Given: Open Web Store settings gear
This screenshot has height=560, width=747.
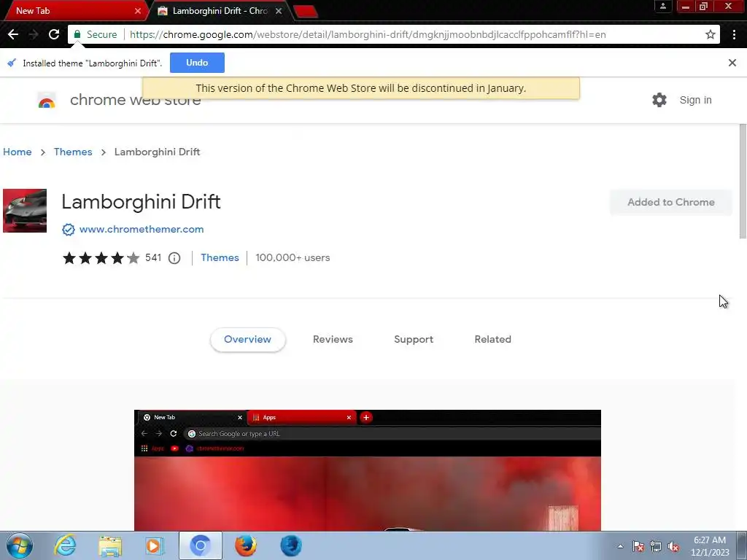Looking at the screenshot, I should click(659, 100).
